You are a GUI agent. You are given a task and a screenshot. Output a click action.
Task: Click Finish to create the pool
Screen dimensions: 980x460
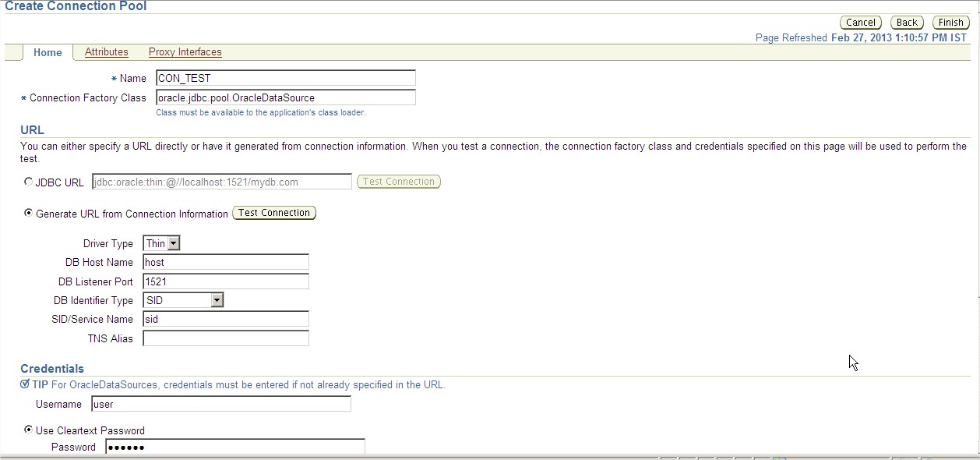pos(950,23)
